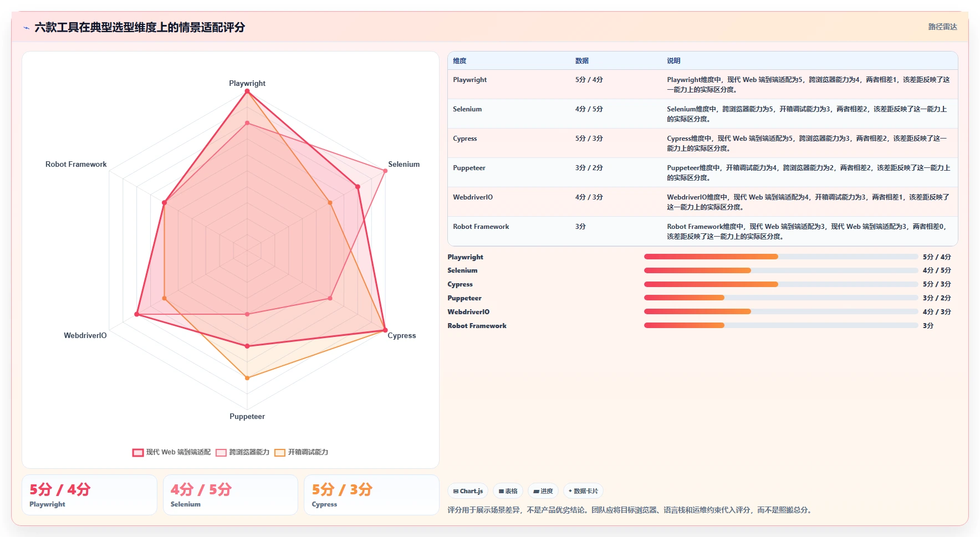Click the Cypress progress bar
980x537 pixels.
click(x=780, y=284)
